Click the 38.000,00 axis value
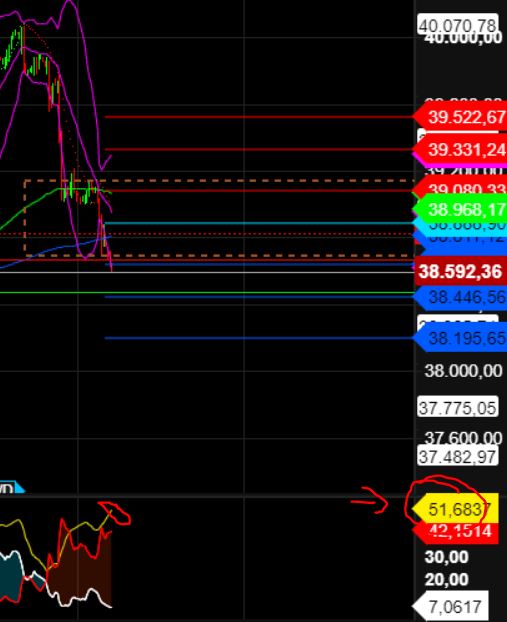Screen dimensions: 507x622 463,371
